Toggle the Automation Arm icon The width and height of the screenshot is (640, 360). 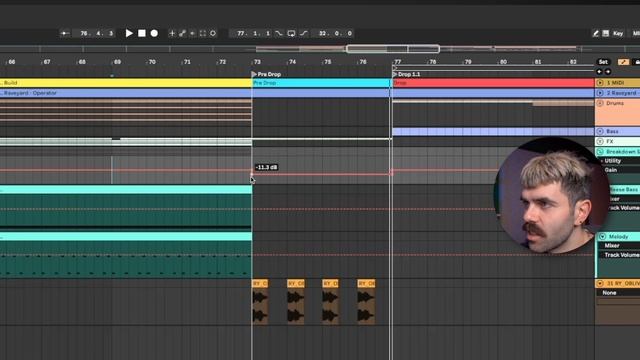point(182,33)
